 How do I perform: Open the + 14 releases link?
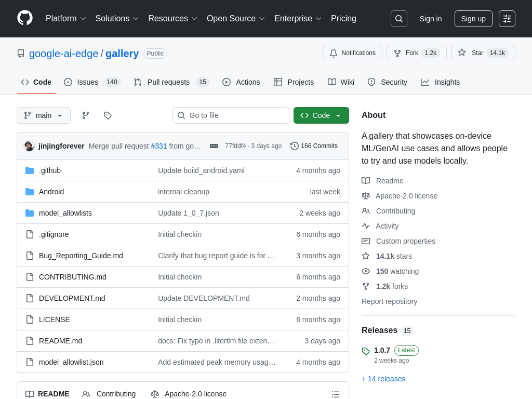pyautogui.click(x=383, y=379)
